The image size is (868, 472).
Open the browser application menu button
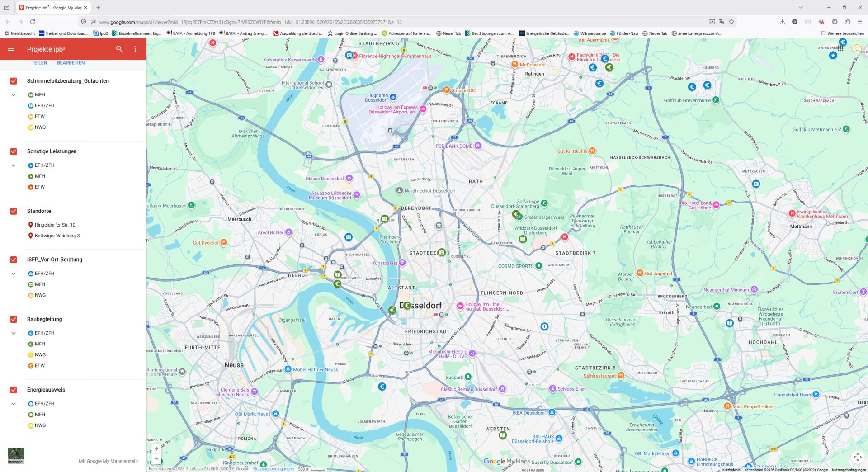coord(859,22)
